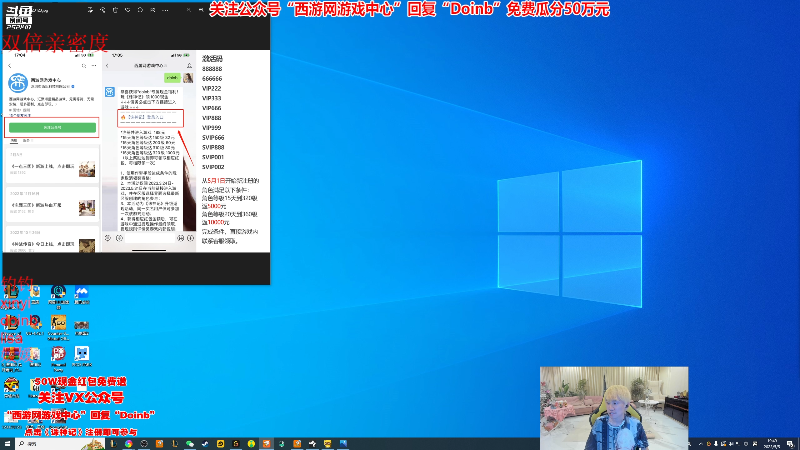
Task: Open the yellow face taskbar icon
Action: coord(328,444)
